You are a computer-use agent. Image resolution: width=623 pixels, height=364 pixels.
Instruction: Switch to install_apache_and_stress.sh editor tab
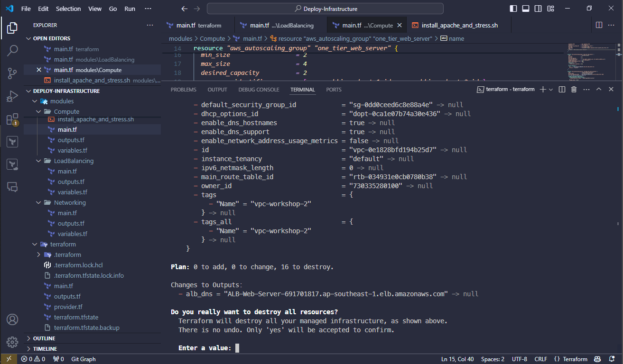pos(459,25)
